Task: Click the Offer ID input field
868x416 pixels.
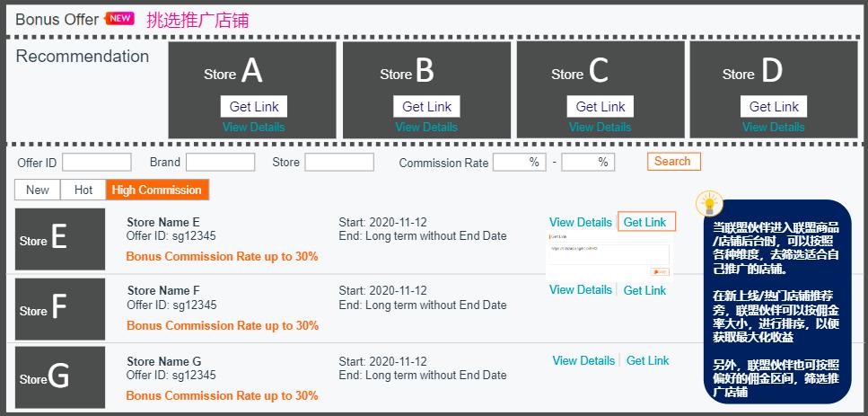Action: 97,163
